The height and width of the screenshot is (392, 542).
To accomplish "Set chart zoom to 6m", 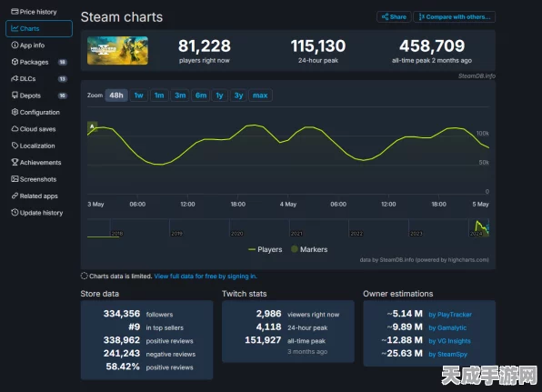I will (201, 95).
